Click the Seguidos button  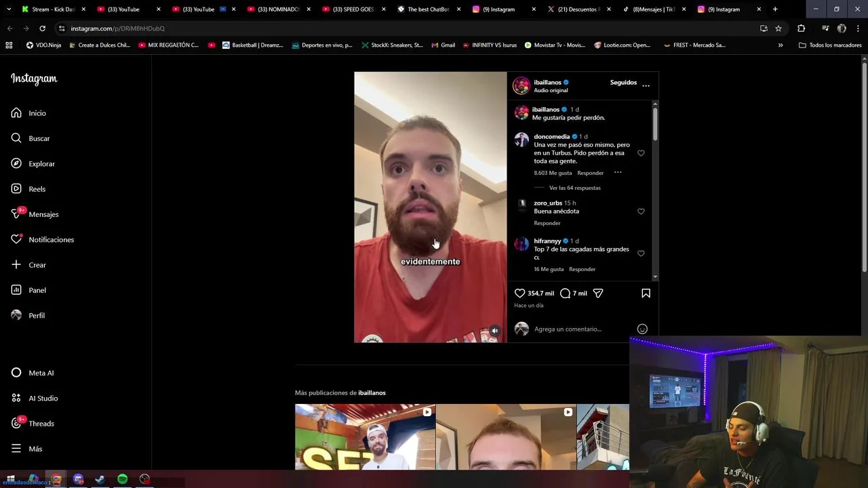(623, 83)
